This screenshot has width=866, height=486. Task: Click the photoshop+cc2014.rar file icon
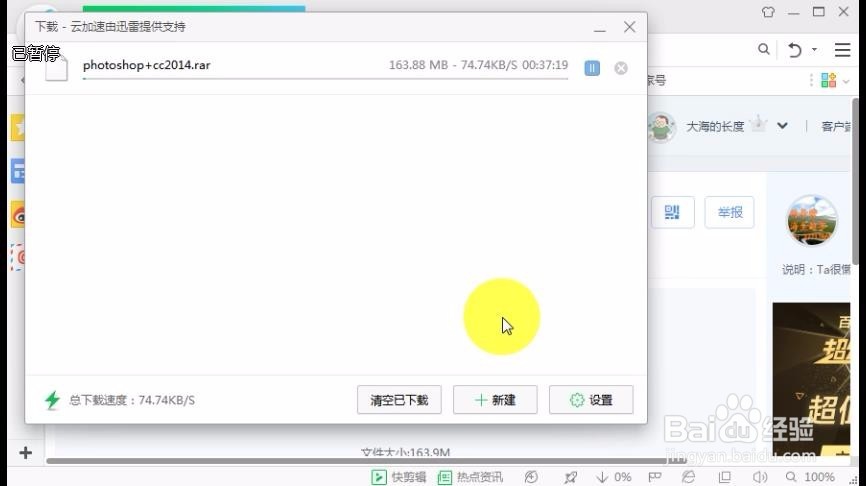tap(56, 67)
